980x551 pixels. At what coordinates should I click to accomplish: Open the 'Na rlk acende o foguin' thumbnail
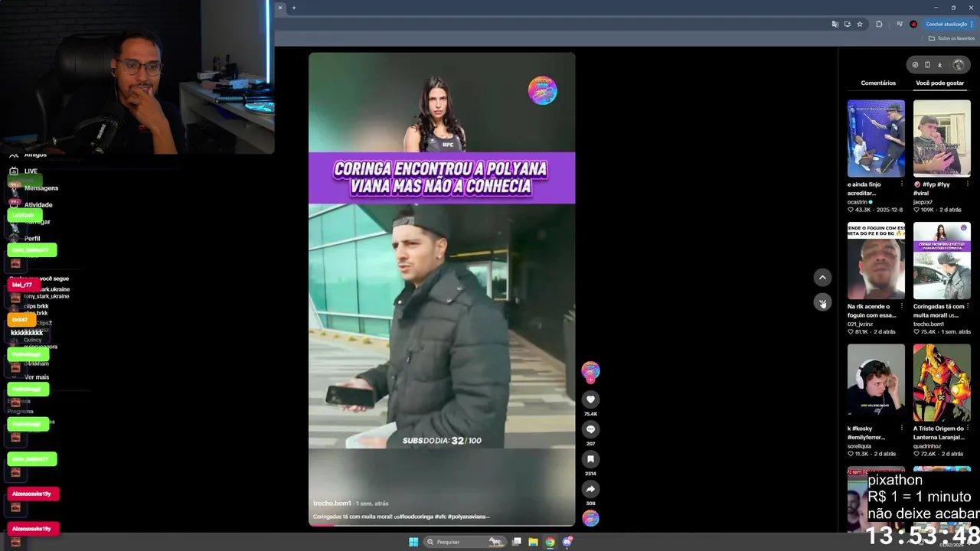click(x=876, y=260)
